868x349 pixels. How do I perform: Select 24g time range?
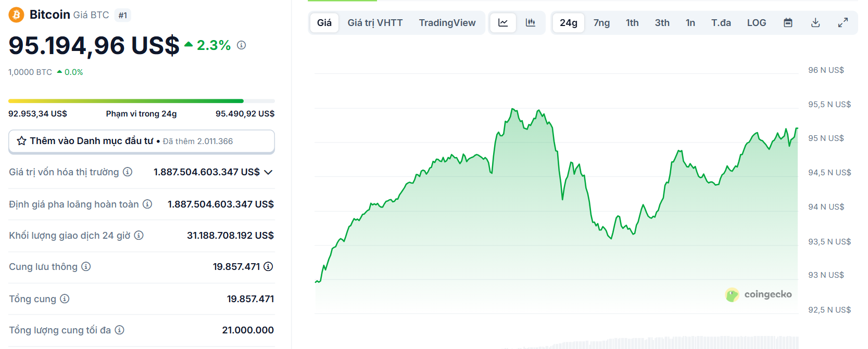point(569,23)
